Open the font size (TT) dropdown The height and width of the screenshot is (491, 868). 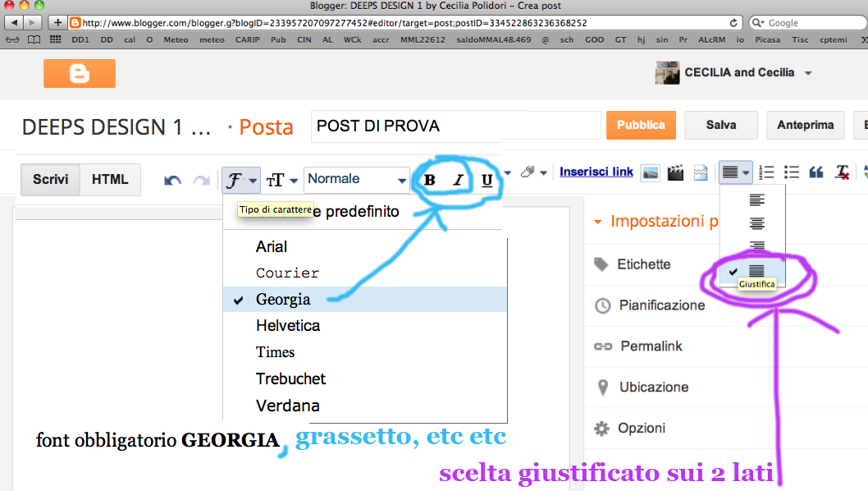click(281, 180)
